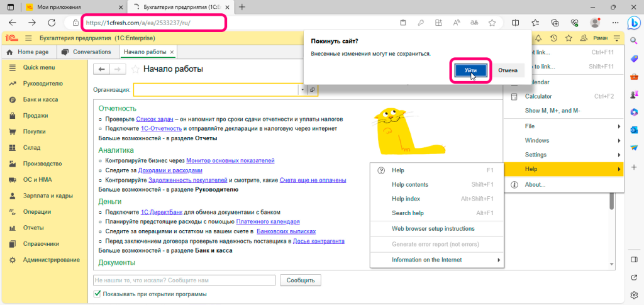Screen dimensions: 644x305
Task: Add Начало работы page to favorites star
Action: (135, 69)
